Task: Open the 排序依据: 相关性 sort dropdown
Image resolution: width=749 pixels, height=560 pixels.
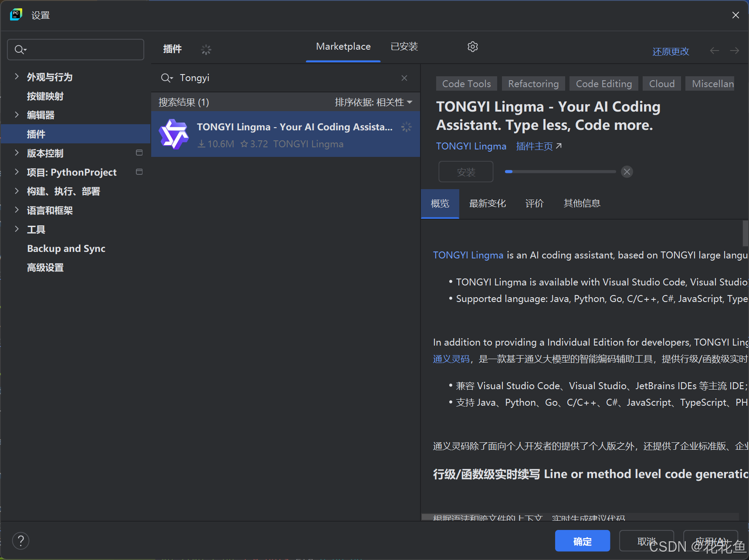Action: pyautogui.click(x=373, y=102)
